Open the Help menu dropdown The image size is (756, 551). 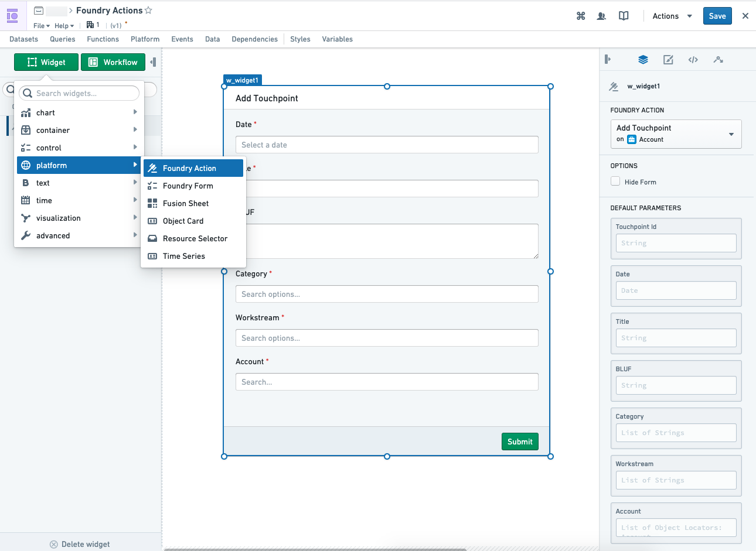click(64, 26)
